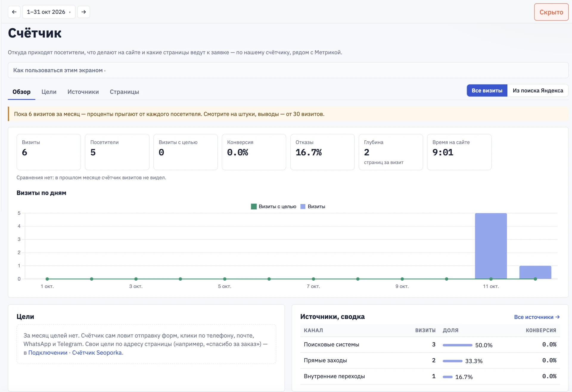Toggle 'Визиты с целью' green legend swatch

[254, 206]
